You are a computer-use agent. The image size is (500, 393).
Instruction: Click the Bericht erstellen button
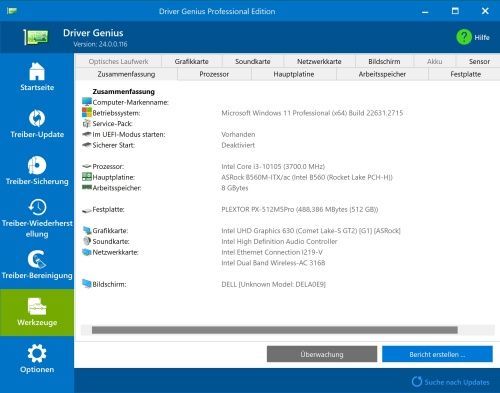click(x=437, y=354)
